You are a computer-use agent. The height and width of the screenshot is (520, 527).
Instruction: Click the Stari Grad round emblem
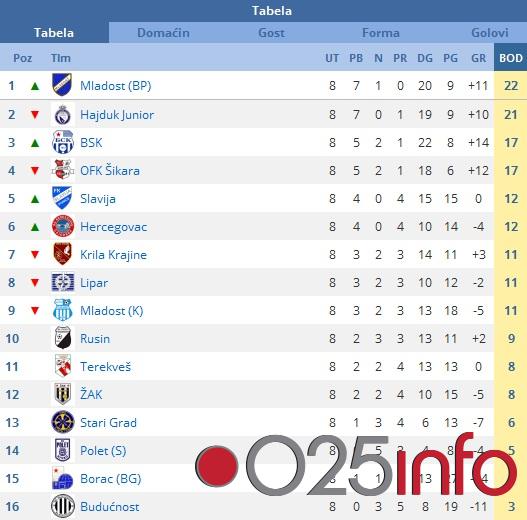point(63,422)
